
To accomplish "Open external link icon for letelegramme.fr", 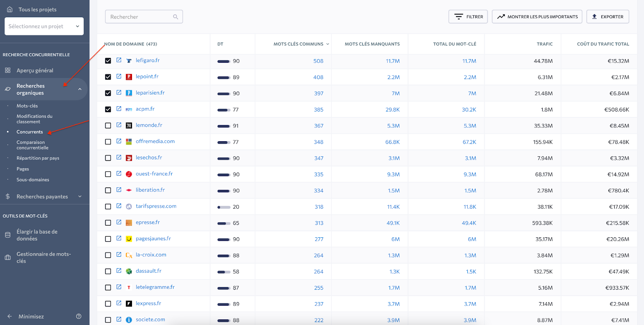I will [x=119, y=287].
